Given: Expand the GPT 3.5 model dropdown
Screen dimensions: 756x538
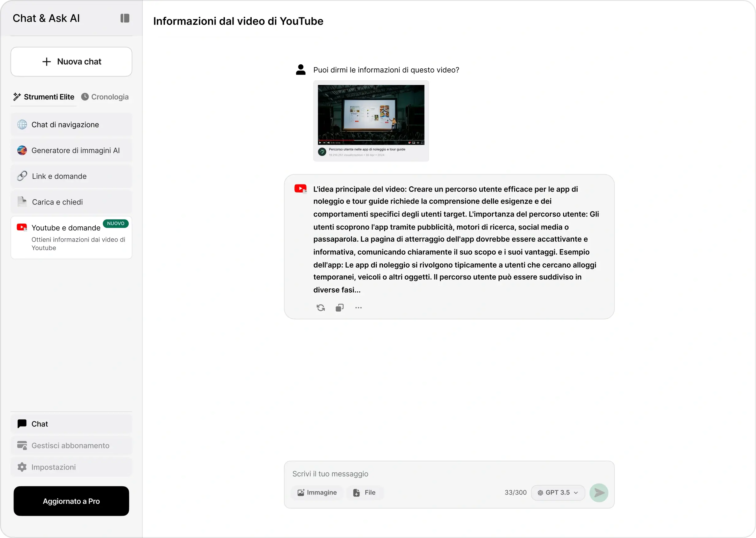Looking at the screenshot, I should pyautogui.click(x=558, y=493).
